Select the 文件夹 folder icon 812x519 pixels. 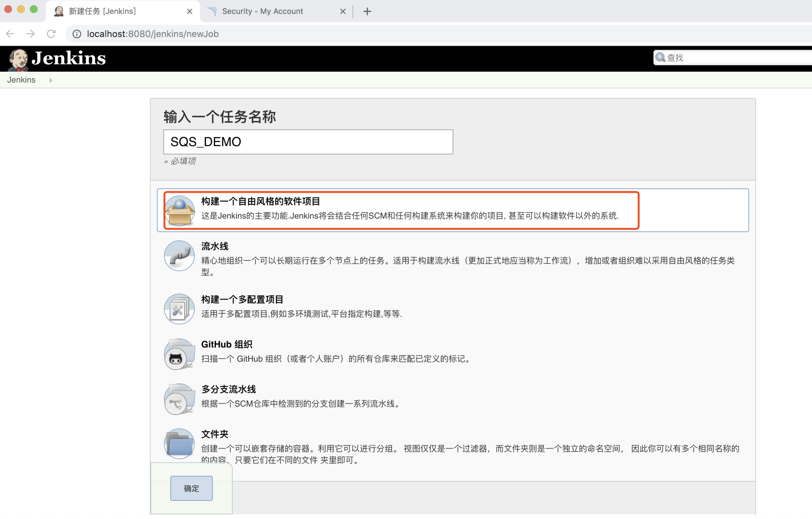179,444
